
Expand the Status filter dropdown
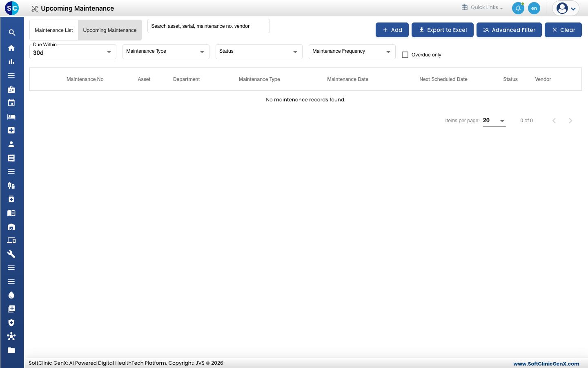click(259, 52)
